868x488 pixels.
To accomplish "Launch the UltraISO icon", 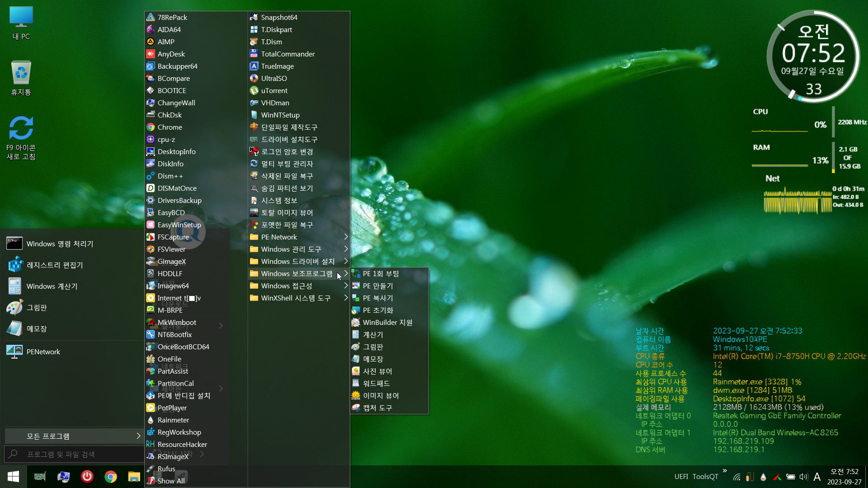I will (254, 78).
